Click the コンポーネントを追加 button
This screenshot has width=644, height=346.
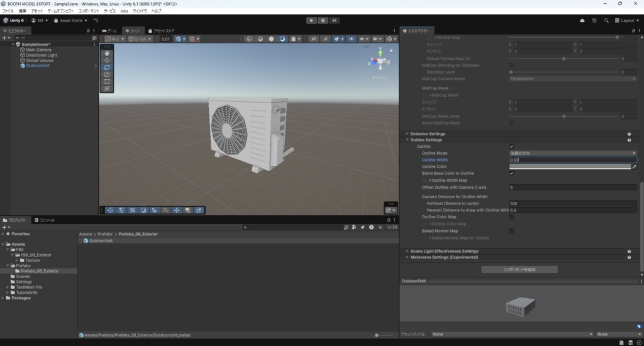519,269
